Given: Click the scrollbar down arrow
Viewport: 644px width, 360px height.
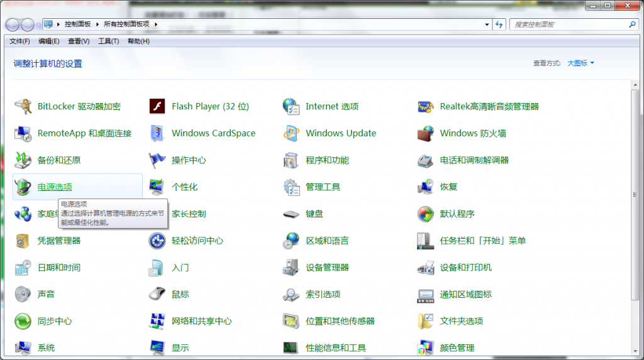Looking at the screenshot, I should (635, 351).
